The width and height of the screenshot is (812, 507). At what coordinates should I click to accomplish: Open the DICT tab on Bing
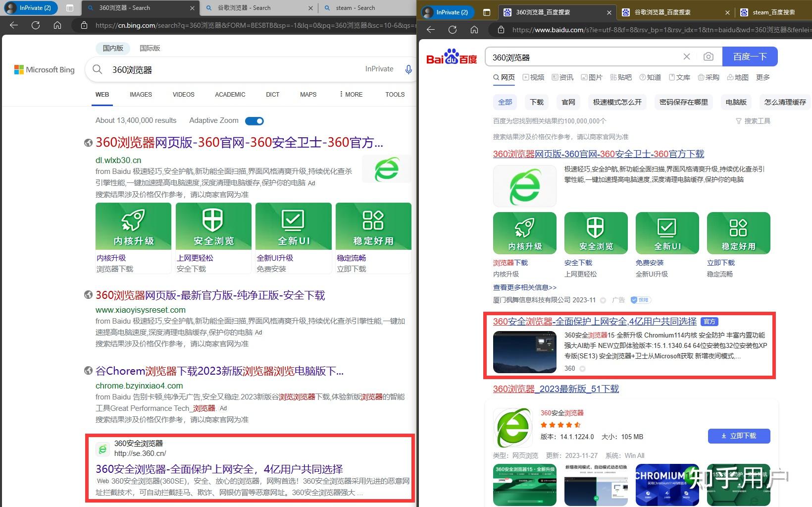272,94
